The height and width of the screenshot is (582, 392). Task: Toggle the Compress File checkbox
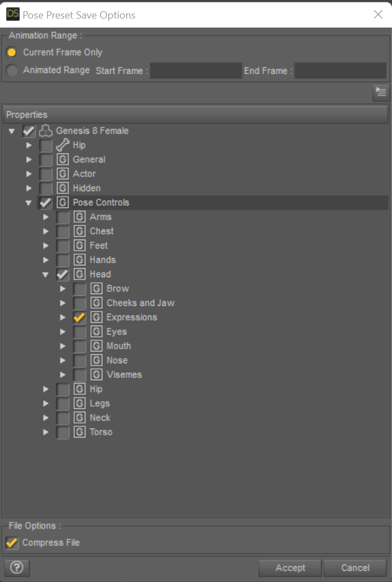[12, 543]
